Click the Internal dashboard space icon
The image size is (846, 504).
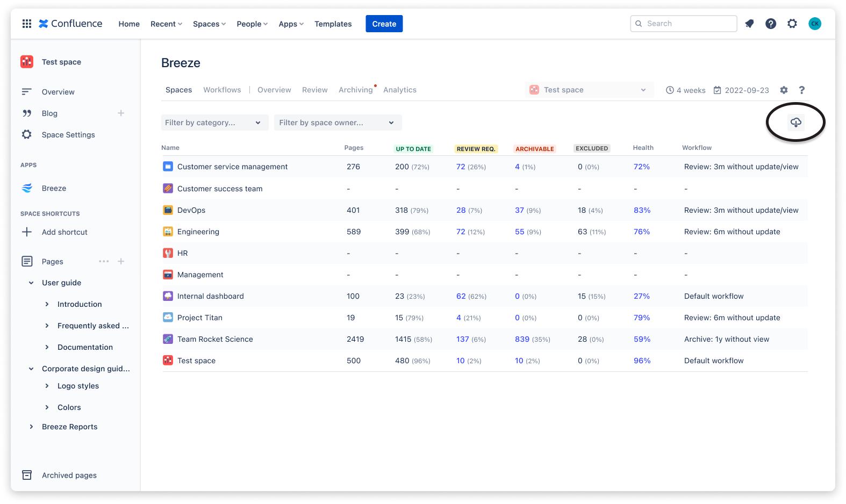(168, 296)
